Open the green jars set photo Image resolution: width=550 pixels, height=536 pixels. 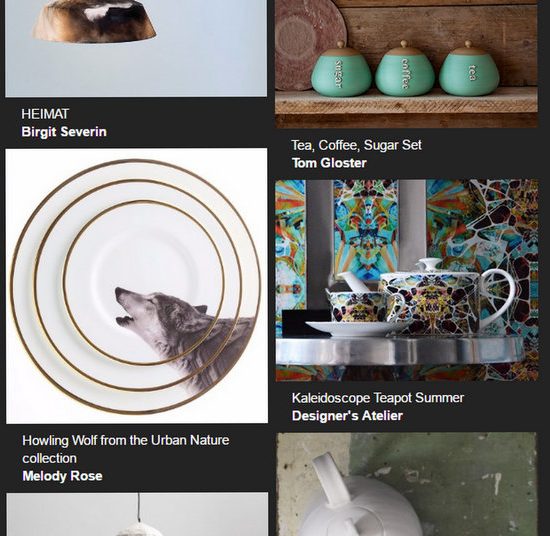tap(406, 64)
